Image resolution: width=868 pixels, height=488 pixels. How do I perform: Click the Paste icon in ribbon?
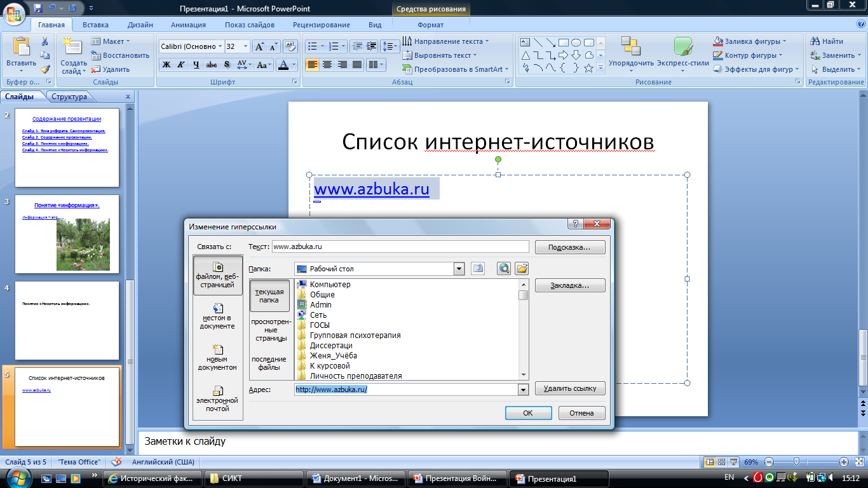pos(22,48)
